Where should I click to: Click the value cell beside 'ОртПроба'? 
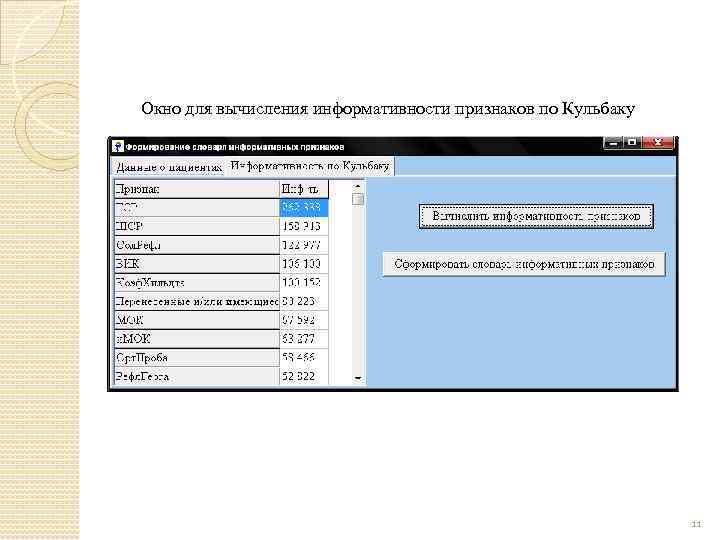click(x=304, y=358)
